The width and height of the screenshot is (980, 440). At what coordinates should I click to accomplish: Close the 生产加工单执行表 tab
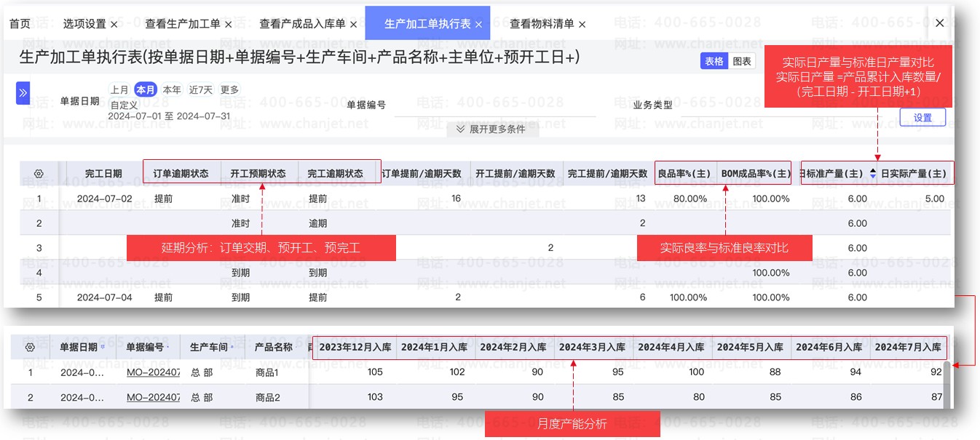(x=478, y=24)
